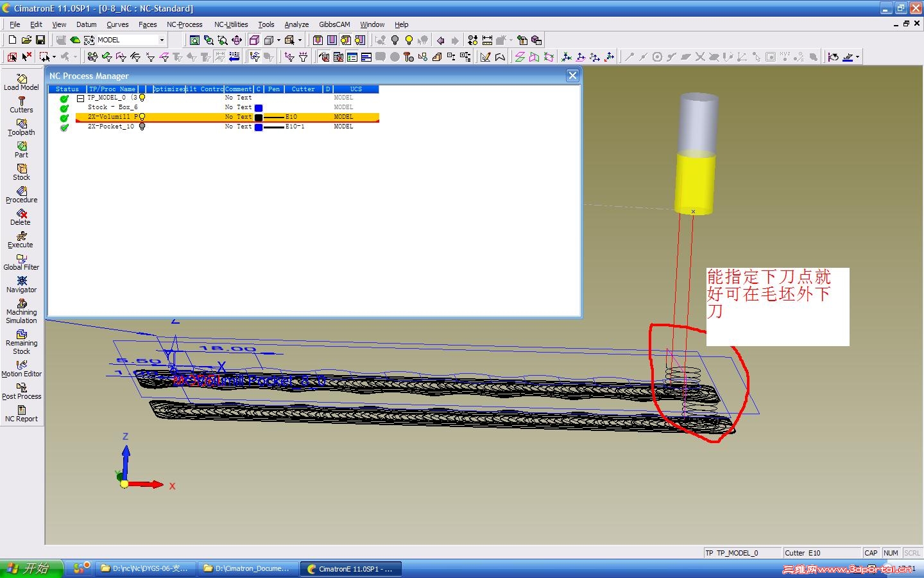Start the Machining Simulation

22,311
